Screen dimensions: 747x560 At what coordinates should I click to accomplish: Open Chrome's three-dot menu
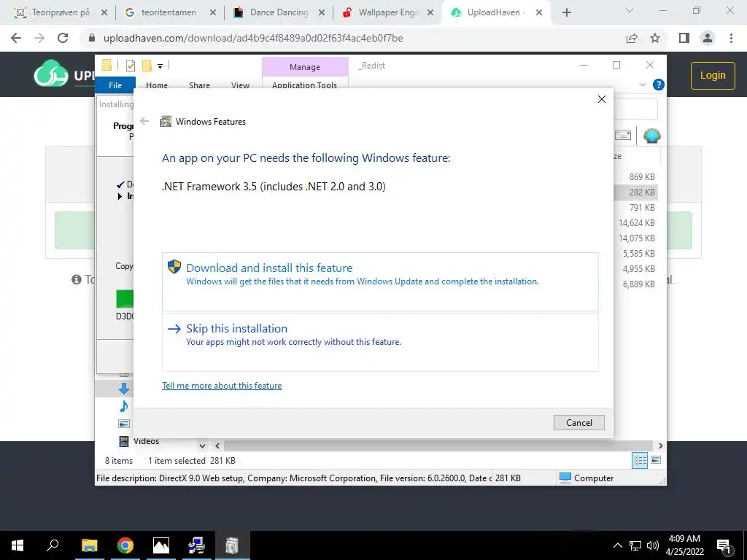point(731,38)
